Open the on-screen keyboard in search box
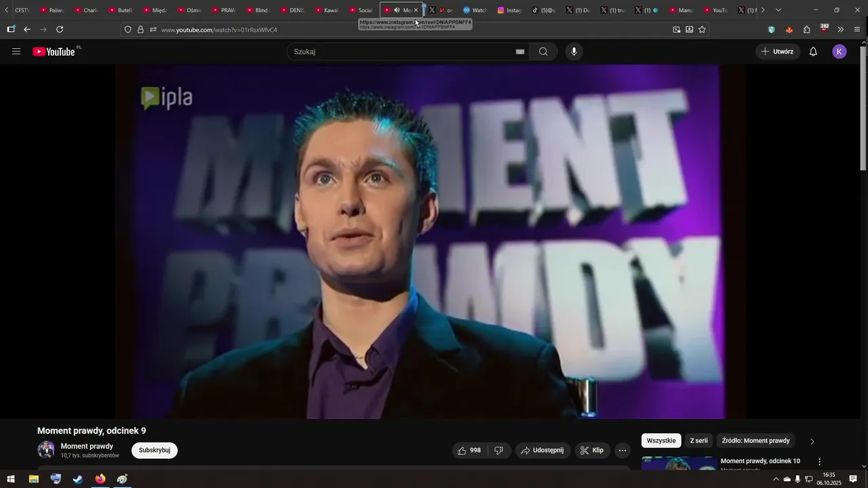The width and height of the screenshot is (868, 488). pos(520,52)
